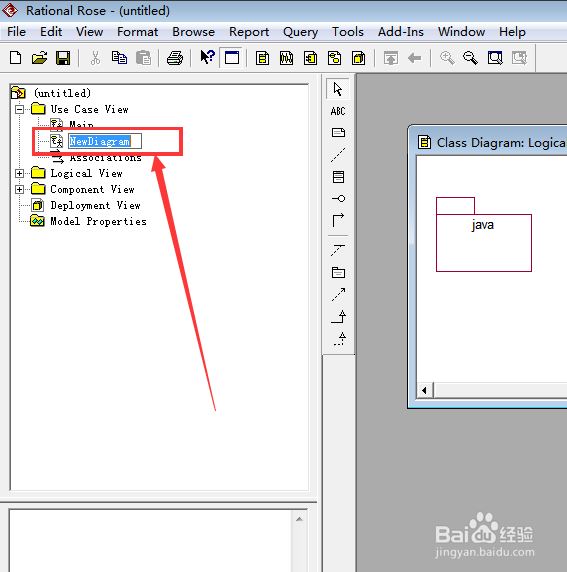The height and width of the screenshot is (572, 567).
Task: Open the Tools menu
Action: click(348, 32)
